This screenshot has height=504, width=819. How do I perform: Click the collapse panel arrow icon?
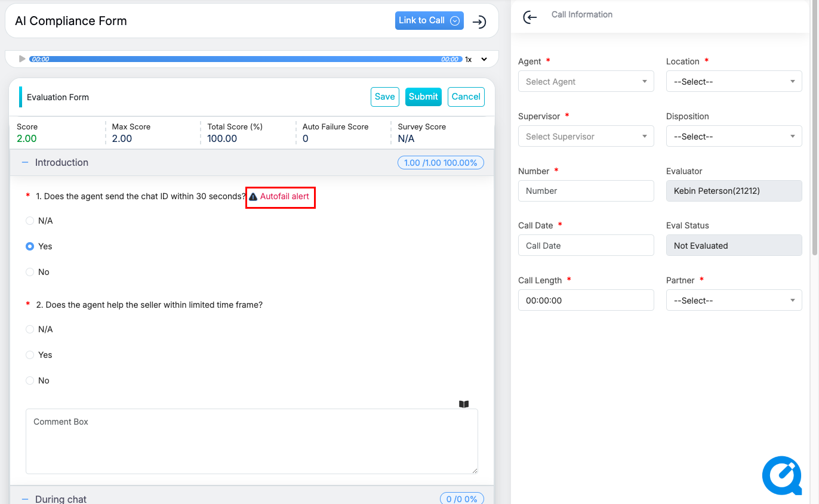point(479,22)
